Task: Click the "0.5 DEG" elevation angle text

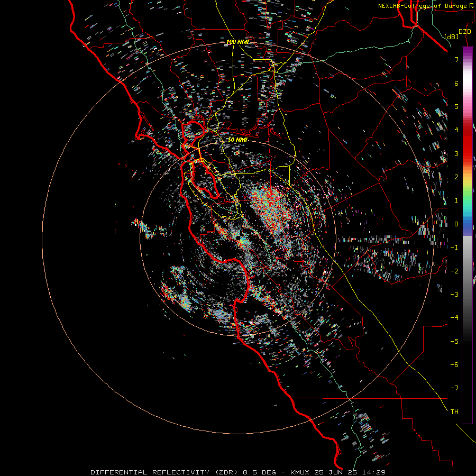Action: pos(260,472)
